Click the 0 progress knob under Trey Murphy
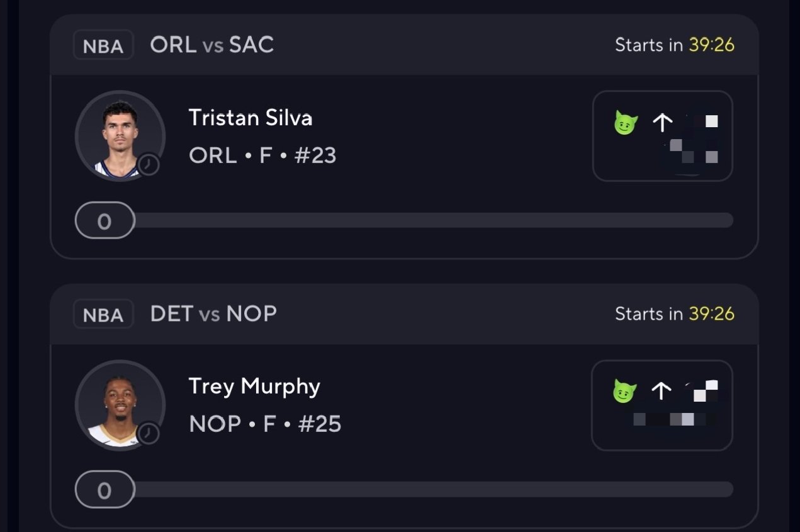 [104, 490]
